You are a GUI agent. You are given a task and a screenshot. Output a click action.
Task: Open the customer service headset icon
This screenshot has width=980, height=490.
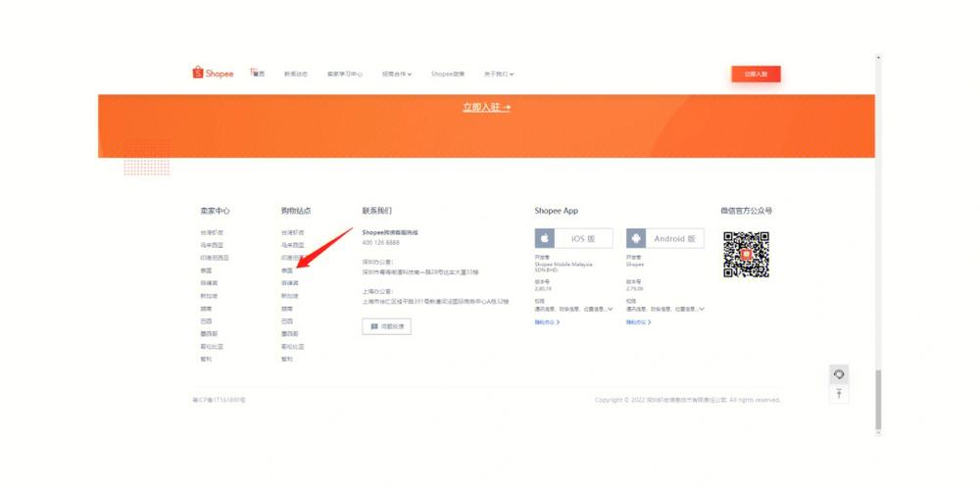coord(839,374)
